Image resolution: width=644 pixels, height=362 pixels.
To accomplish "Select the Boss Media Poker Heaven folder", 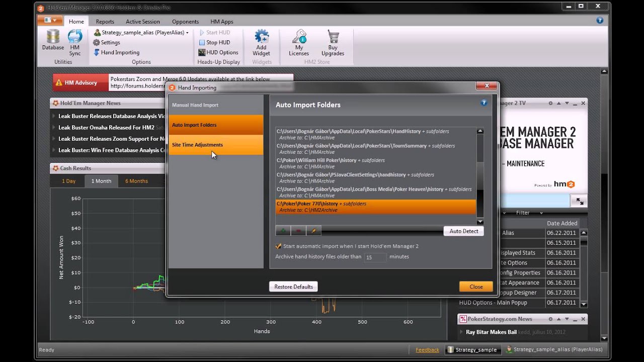I will (375, 192).
